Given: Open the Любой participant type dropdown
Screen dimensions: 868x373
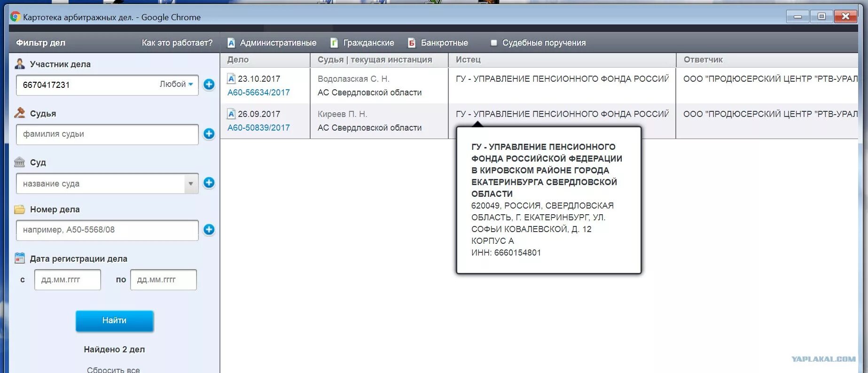Looking at the screenshot, I should coord(176,84).
